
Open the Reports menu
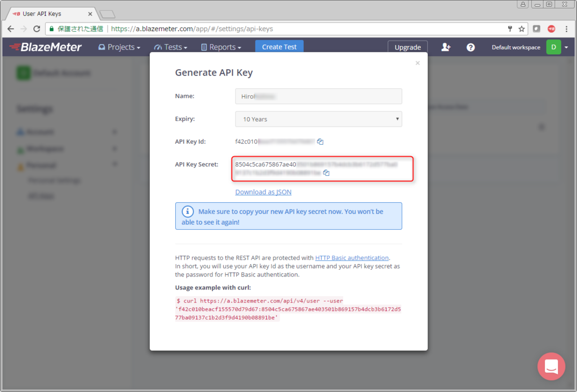(221, 47)
